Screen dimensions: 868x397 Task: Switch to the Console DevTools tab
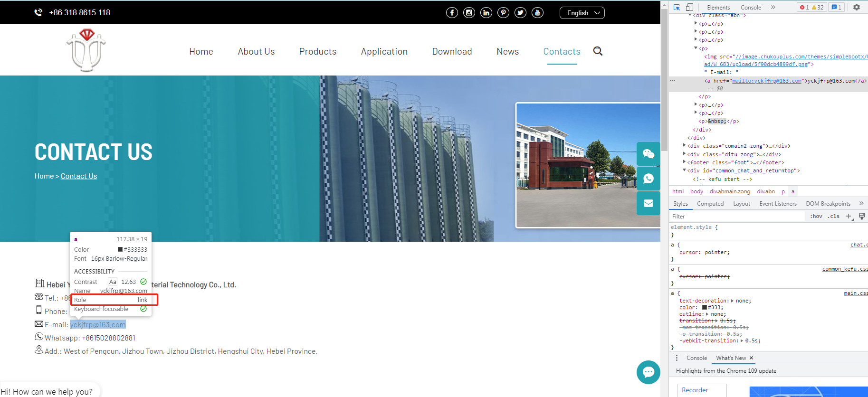[751, 7]
